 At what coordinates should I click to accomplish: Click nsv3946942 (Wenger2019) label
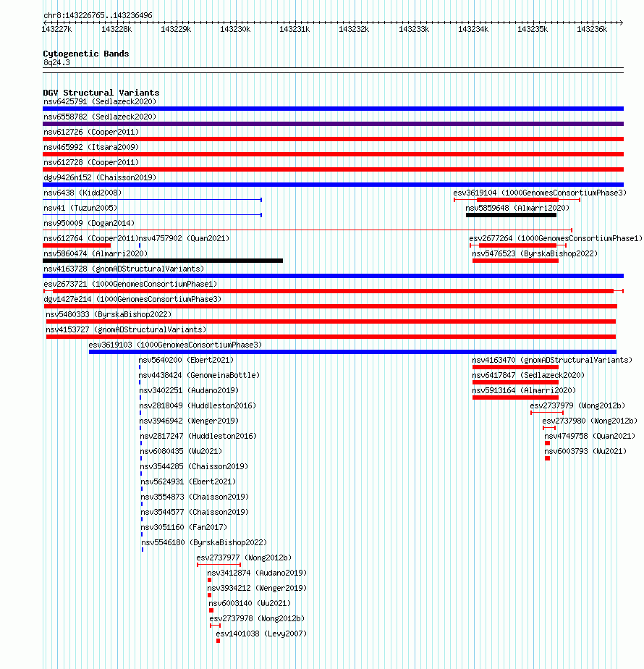tap(189, 421)
